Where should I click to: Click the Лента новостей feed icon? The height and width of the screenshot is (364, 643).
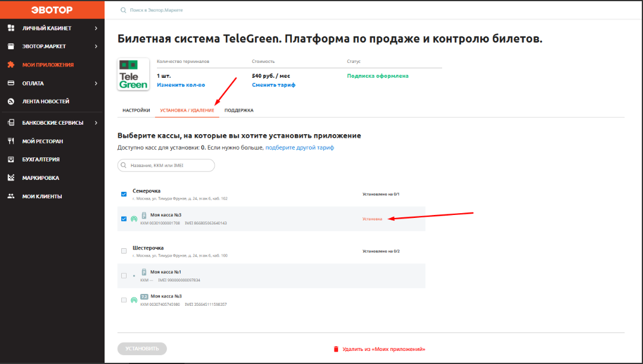pos(11,102)
